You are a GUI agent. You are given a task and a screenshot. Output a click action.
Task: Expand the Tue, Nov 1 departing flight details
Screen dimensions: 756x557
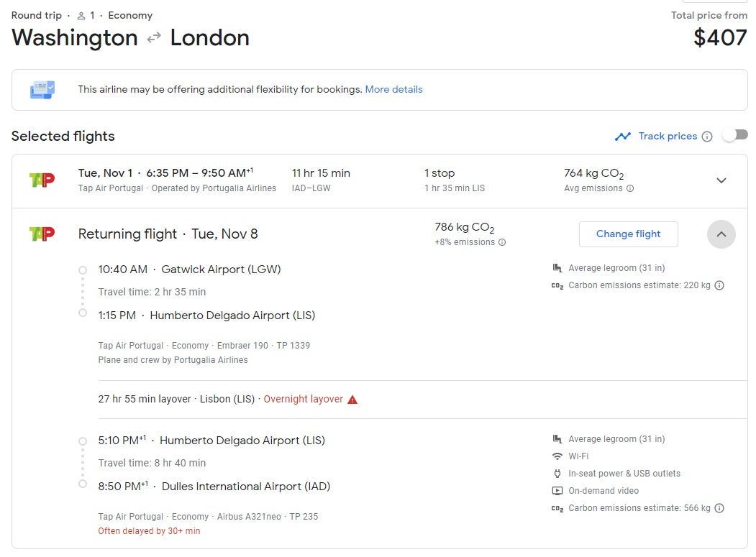pyautogui.click(x=721, y=180)
